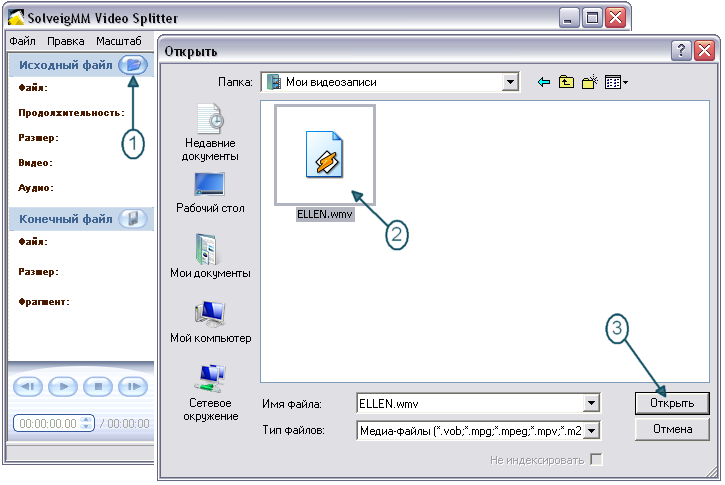Maximize the SolveigMM Video Splitter window
The image size is (725, 485).
tap(592, 18)
